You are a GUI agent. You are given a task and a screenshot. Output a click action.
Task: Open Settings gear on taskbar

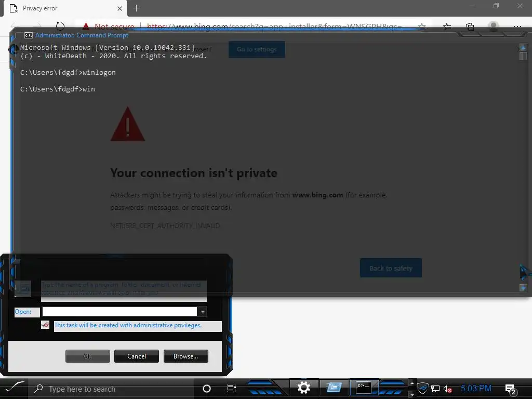coord(303,388)
